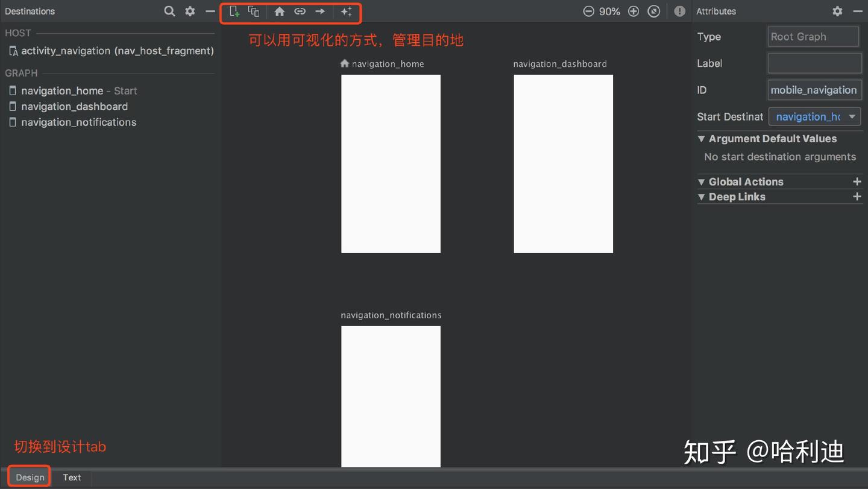Click the Label input field
868x489 pixels.
coord(814,63)
